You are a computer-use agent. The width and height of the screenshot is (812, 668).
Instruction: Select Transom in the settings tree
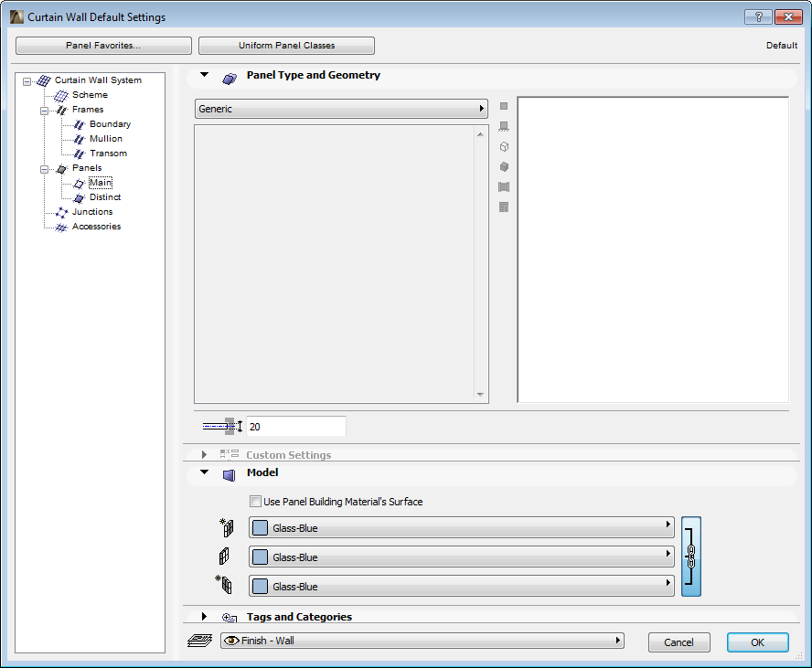(x=108, y=154)
